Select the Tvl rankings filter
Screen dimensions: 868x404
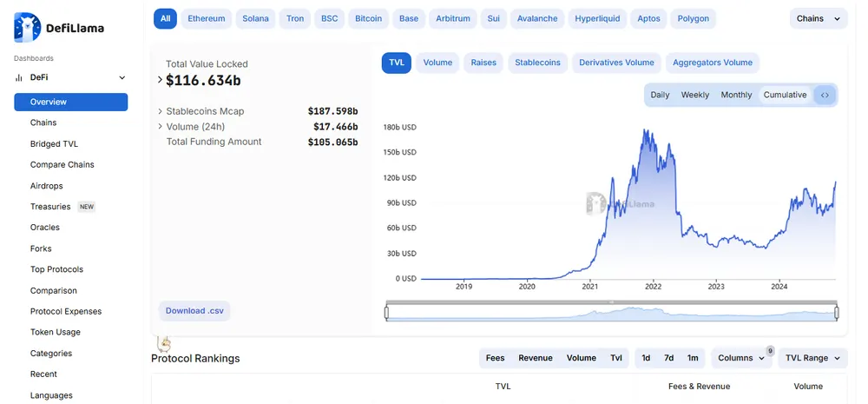click(616, 358)
